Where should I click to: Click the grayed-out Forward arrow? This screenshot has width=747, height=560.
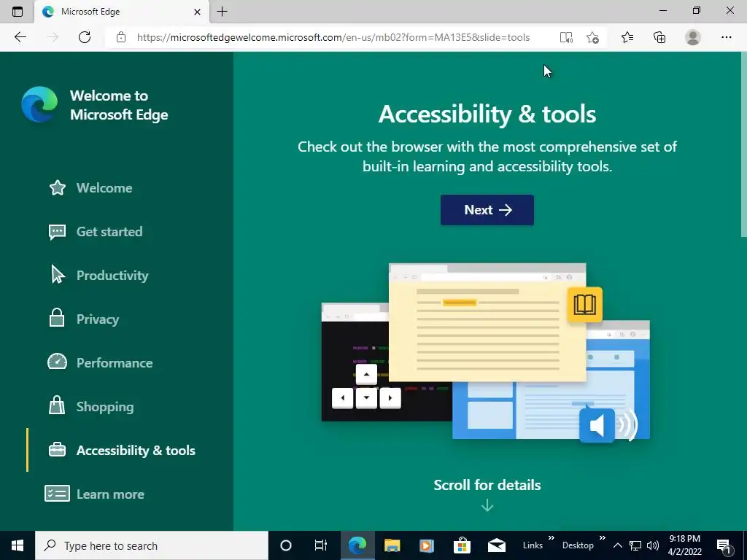[53, 37]
